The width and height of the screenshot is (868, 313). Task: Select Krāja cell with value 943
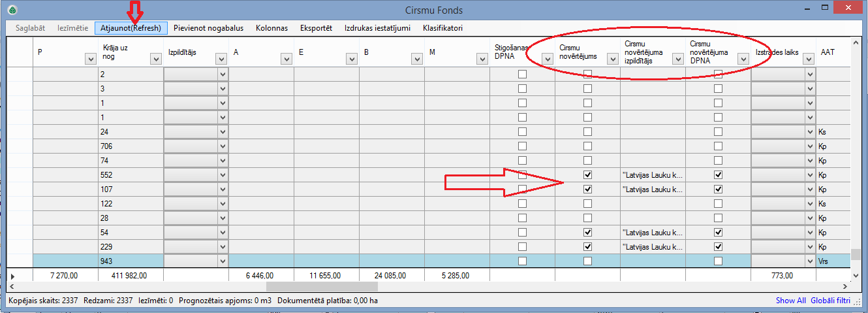tap(131, 261)
